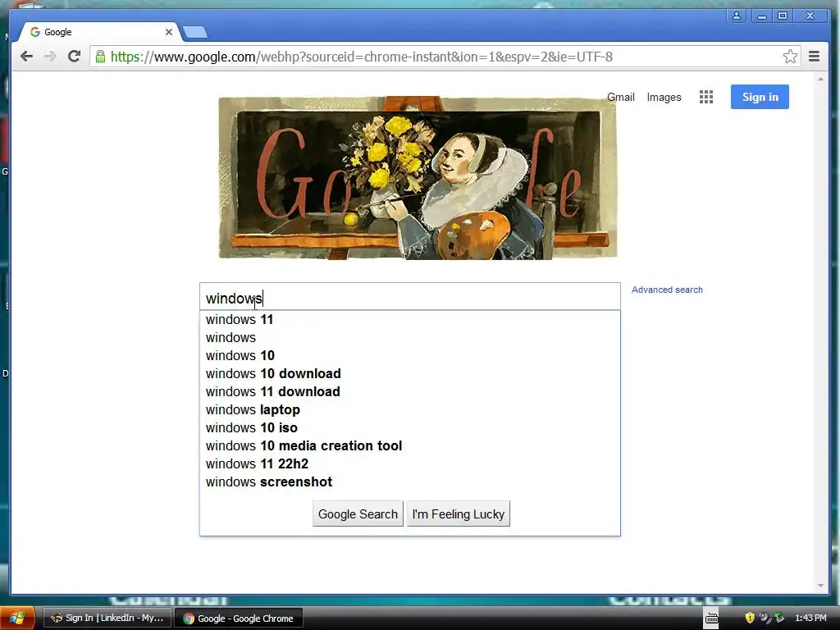Select Google Chrome taskbar button
This screenshot has height=630, width=840.
(x=239, y=619)
